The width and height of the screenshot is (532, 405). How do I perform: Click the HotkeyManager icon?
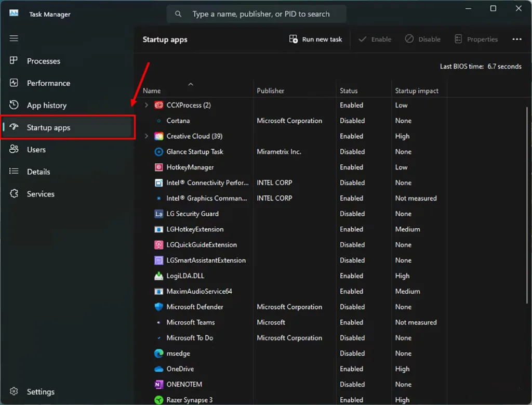(x=158, y=167)
